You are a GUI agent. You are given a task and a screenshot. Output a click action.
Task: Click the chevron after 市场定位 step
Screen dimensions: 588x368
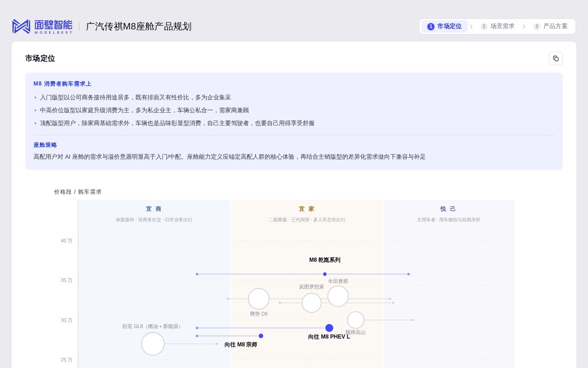[x=471, y=27]
